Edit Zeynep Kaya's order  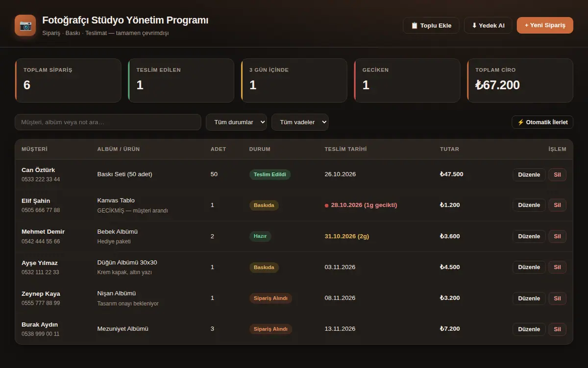[x=529, y=298]
